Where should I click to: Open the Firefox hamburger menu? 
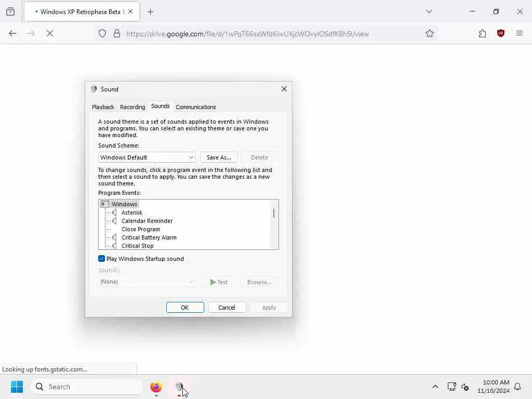tap(519, 33)
